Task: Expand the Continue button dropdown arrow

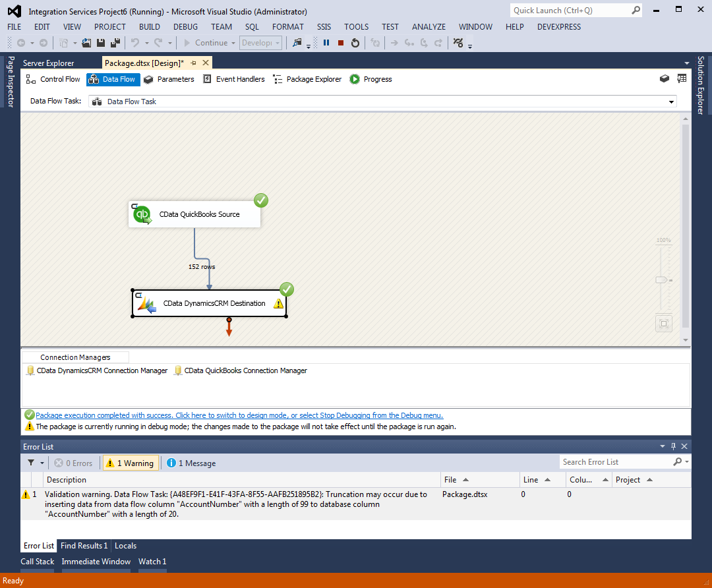Action: 233,42
